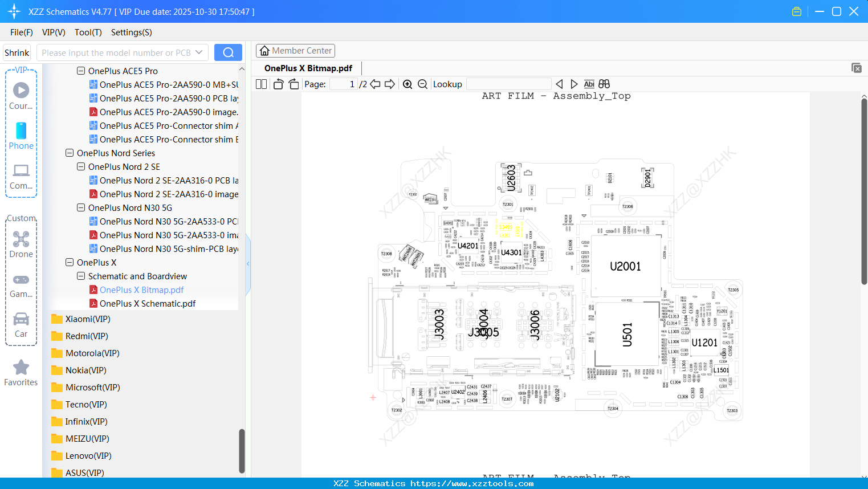868x489 pixels.
Task: Collapse the left panel with splitter handle
Action: [248, 263]
